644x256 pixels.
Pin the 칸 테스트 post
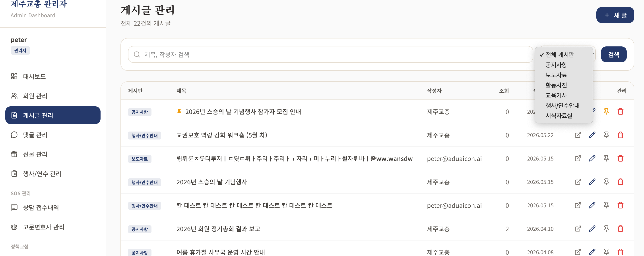(606, 205)
